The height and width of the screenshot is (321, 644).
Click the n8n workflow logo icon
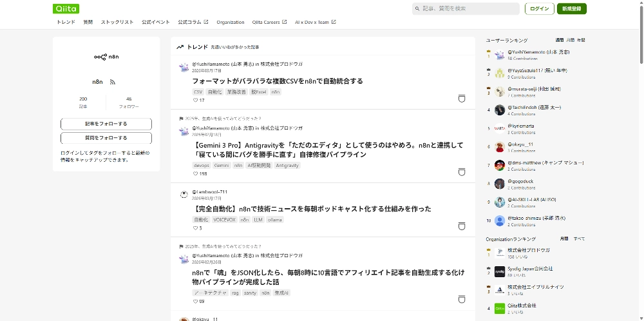coord(100,57)
